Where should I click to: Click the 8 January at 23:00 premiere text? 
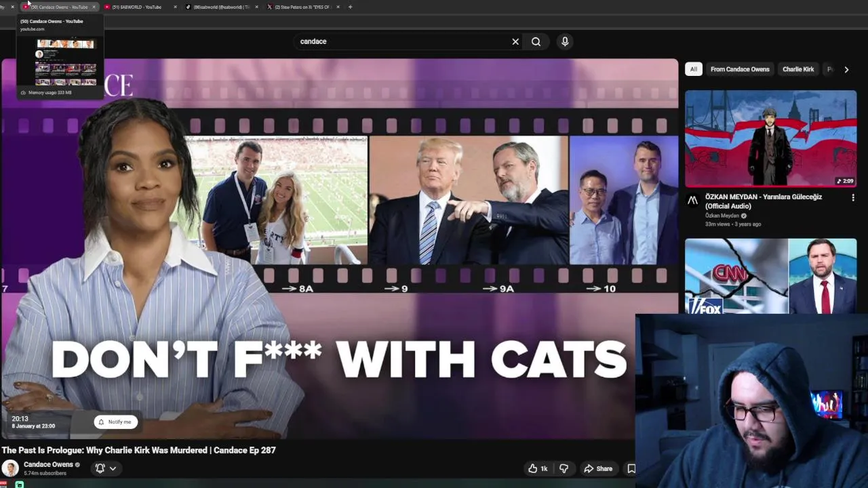(33, 426)
